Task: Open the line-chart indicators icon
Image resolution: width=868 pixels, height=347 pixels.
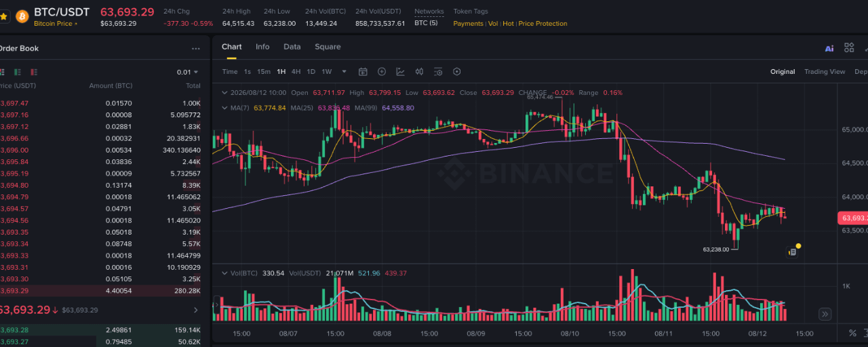Action: coord(401,72)
